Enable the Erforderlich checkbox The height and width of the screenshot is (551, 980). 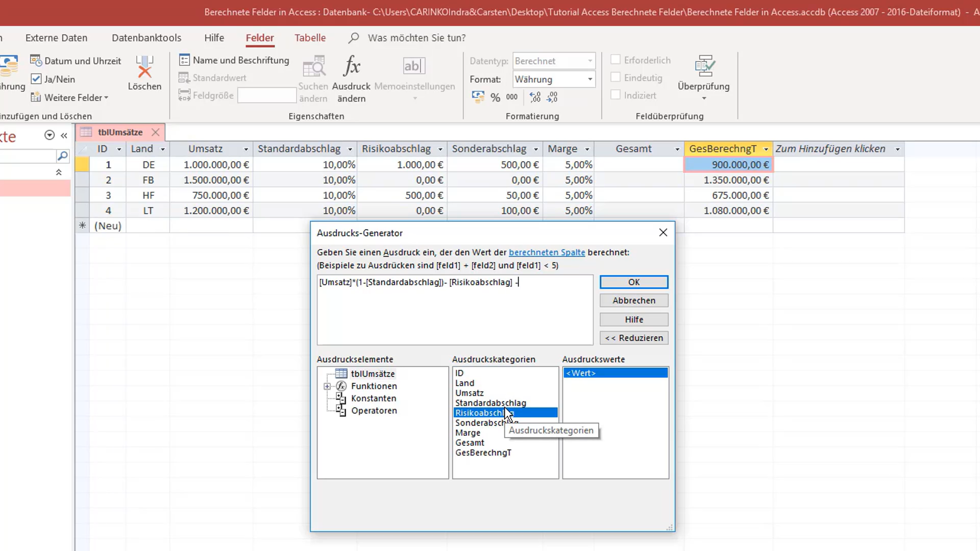pos(616,60)
